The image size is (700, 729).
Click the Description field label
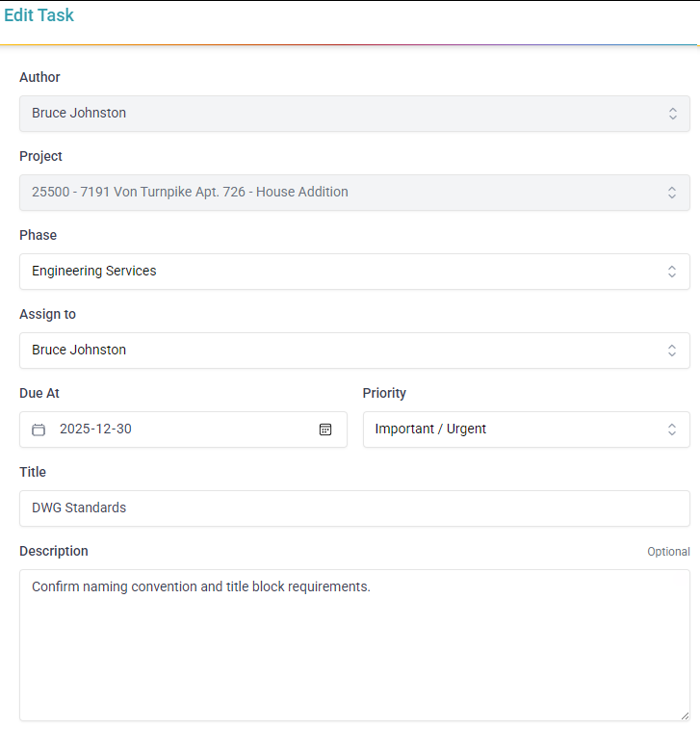point(54,551)
